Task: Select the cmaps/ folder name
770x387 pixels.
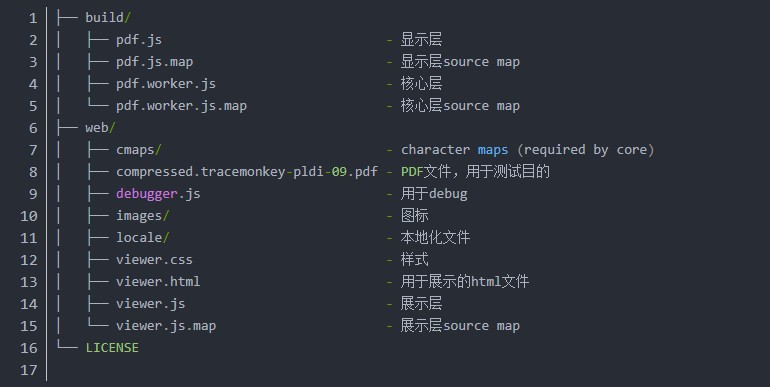Action: pyautogui.click(x=139, y=150)
